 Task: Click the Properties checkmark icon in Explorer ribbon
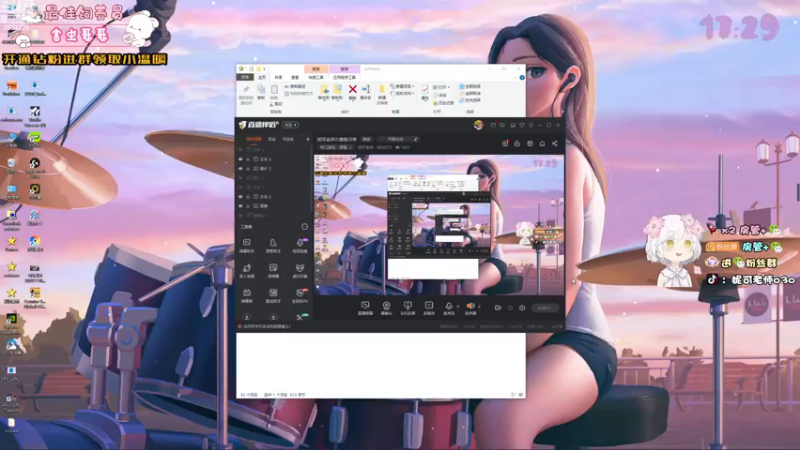[424, 89]
